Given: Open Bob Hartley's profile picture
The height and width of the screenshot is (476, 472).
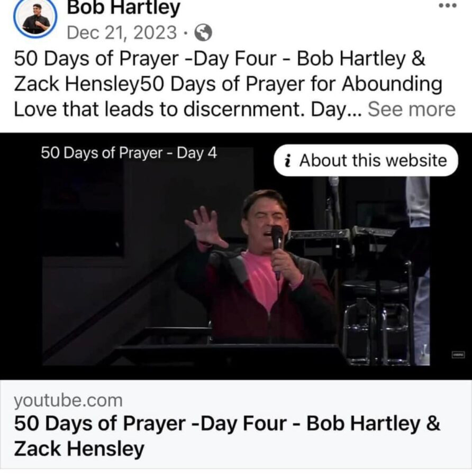Looking at the screenshot, I should point(35,18).
